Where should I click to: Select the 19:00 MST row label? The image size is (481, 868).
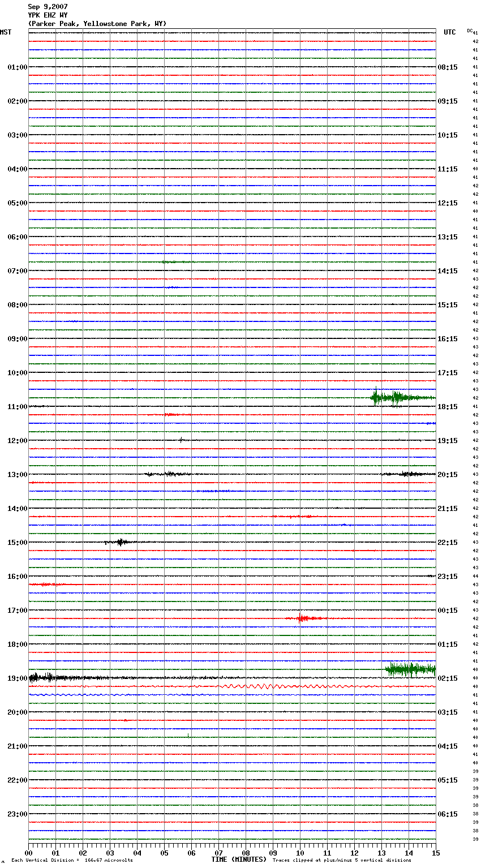pos(18,678)
